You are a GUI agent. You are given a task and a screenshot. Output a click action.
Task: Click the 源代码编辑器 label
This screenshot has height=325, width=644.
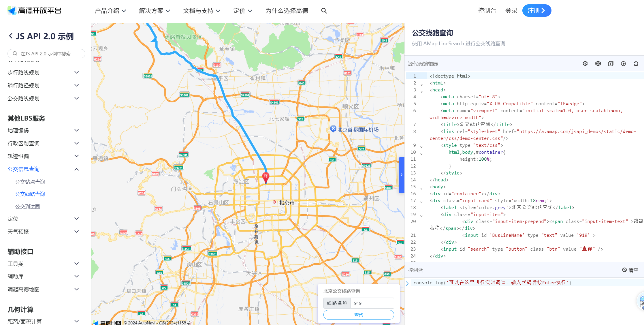(423, 64)
